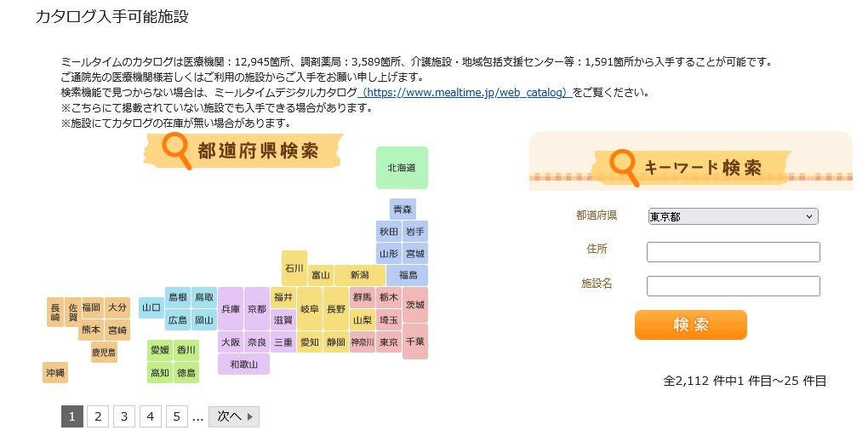The width and height of the screenshot is (868, 436).
Task: Choose Ishikawa (石川) on the map
Action: point(294,267)
